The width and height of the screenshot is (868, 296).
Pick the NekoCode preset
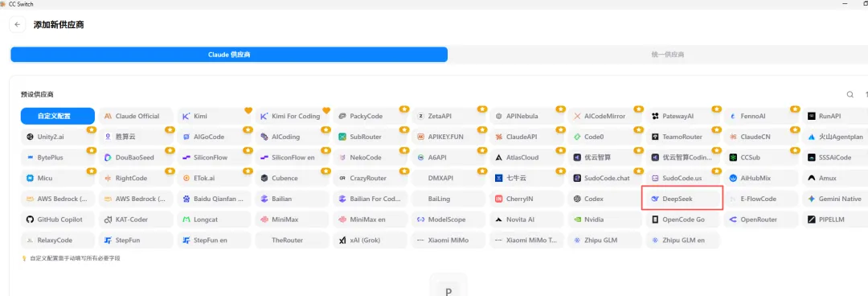[x=371, y=158]
